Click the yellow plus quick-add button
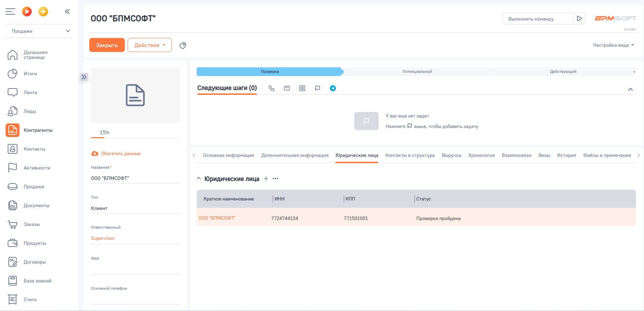644x311 pixels. [x=43, y=12]
